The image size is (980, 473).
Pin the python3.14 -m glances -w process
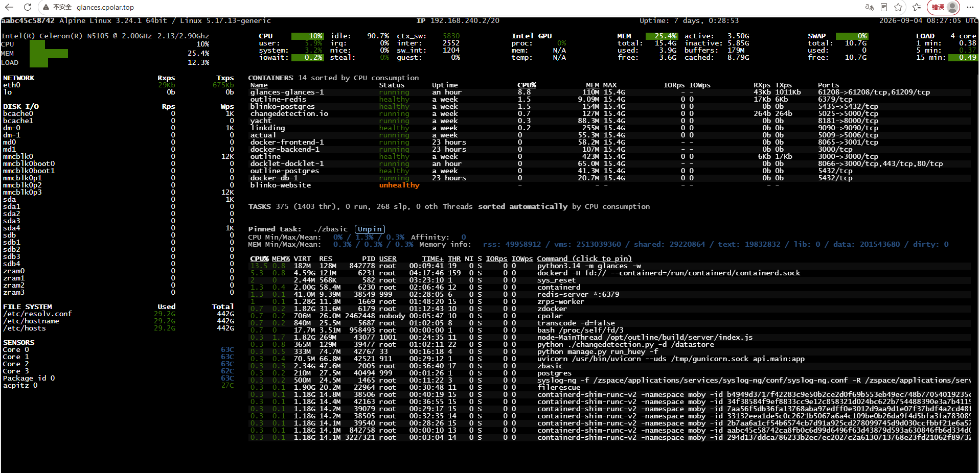(x=589, y=266)
